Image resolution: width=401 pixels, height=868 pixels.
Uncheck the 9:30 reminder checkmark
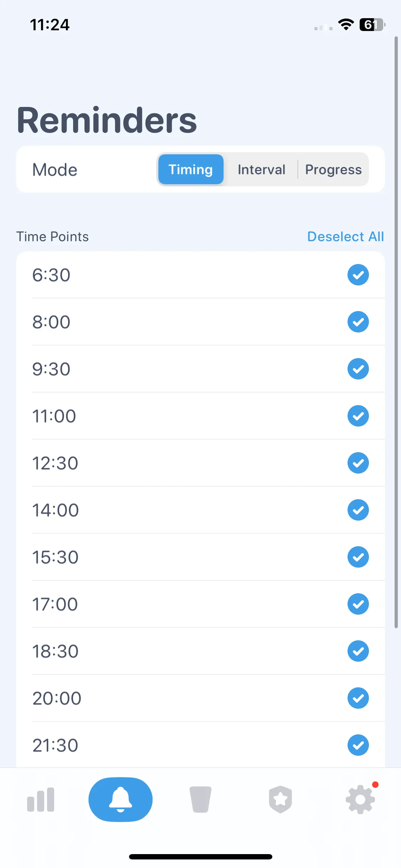pos(358,369)
